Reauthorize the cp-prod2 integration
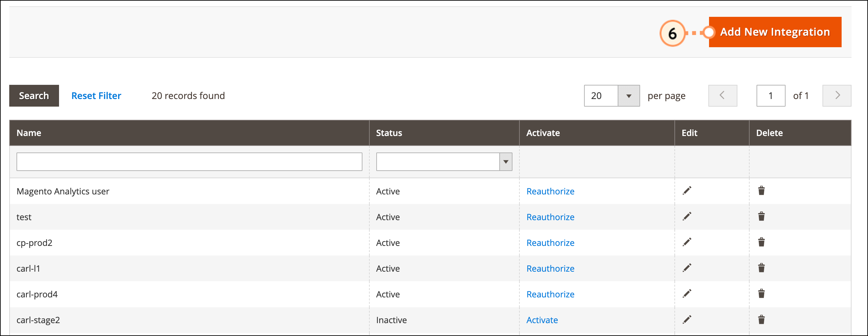 coord(550,243)
